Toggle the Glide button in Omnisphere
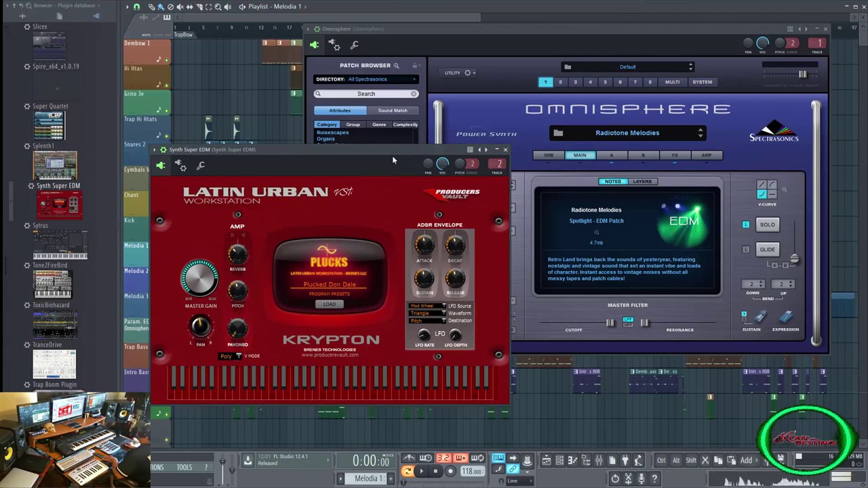 click(x=768, y=249)
